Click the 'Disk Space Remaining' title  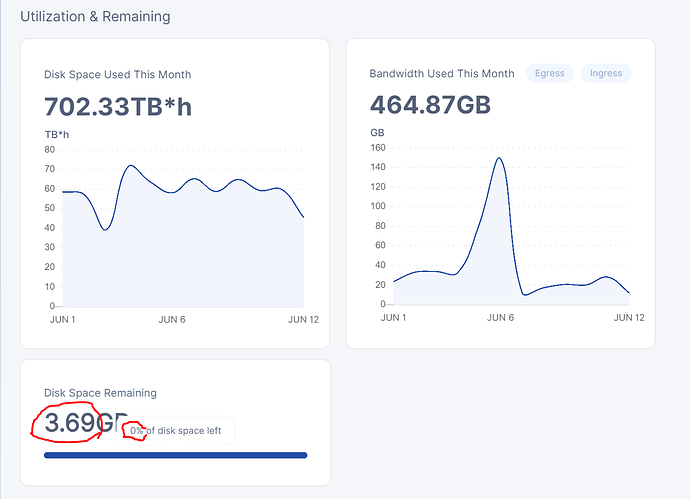coord(100,393)
